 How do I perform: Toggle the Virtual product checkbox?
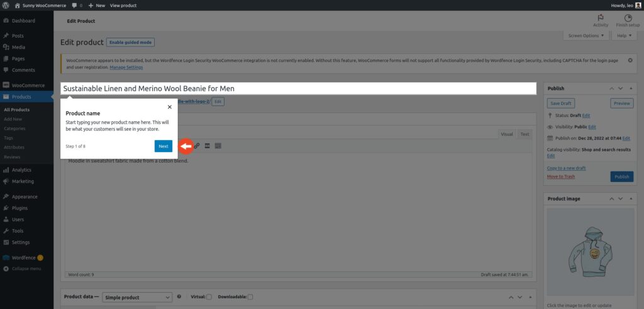[x=209, y=297]
